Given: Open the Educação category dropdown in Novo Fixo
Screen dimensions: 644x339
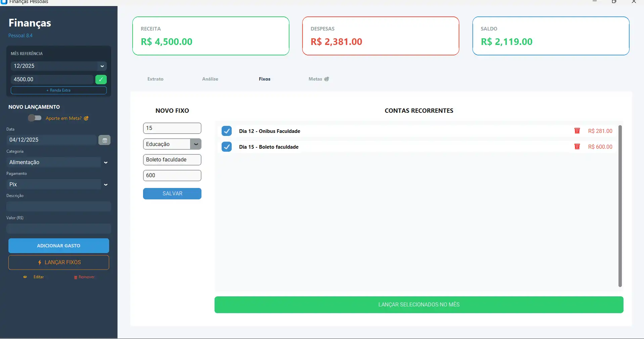Looking at the screenshot, I should click(x=196, y=144).
